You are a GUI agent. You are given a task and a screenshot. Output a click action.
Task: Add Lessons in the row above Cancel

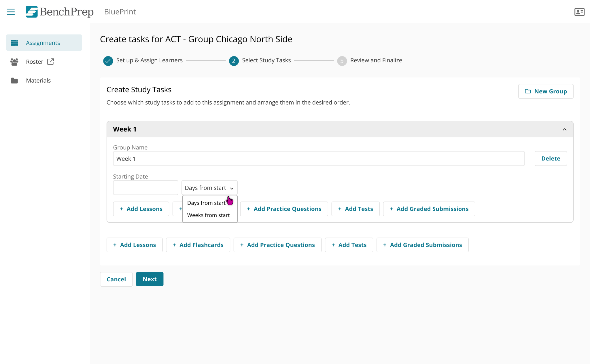(x=135, y=245)
